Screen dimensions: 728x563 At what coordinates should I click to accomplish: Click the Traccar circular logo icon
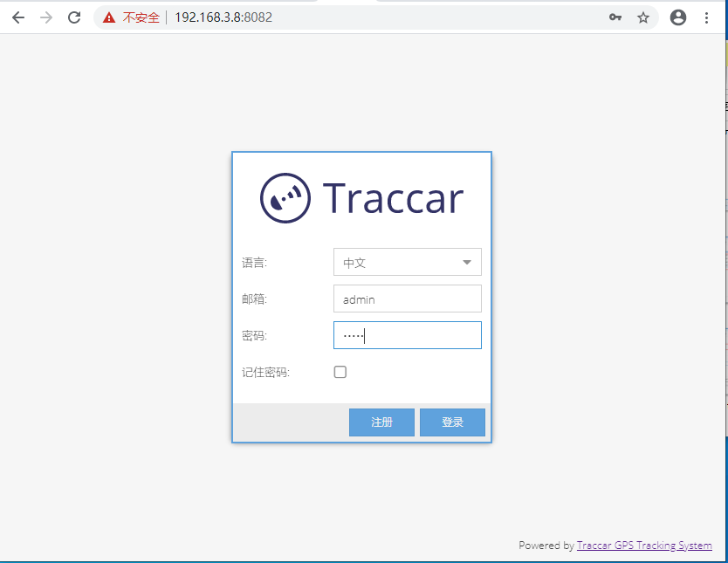(x=285, y=198)
